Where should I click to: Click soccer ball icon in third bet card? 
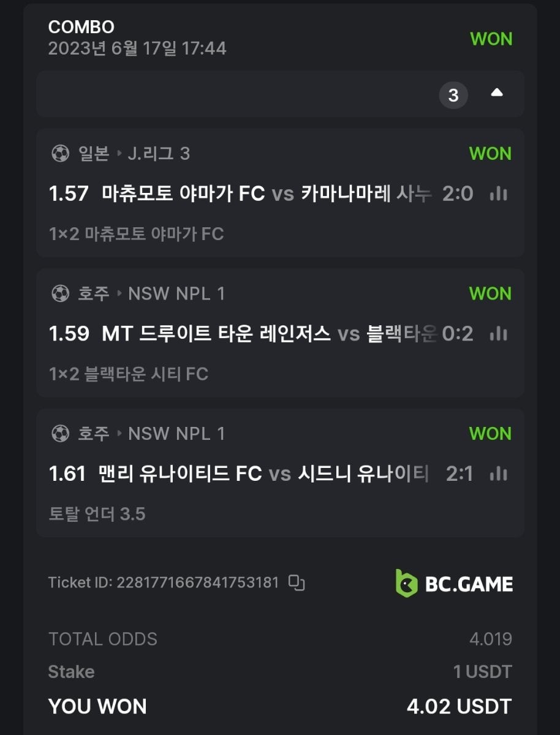60,434
